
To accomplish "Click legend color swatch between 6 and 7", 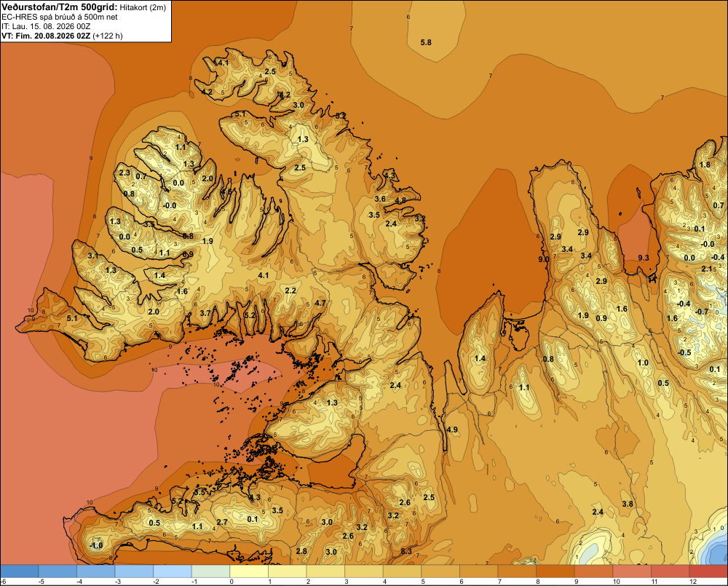I will tap(479, 571).
